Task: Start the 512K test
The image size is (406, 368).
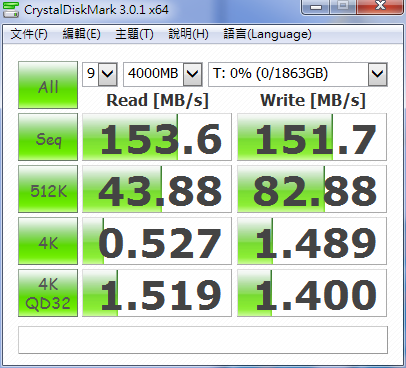Action: click(48, 189)
